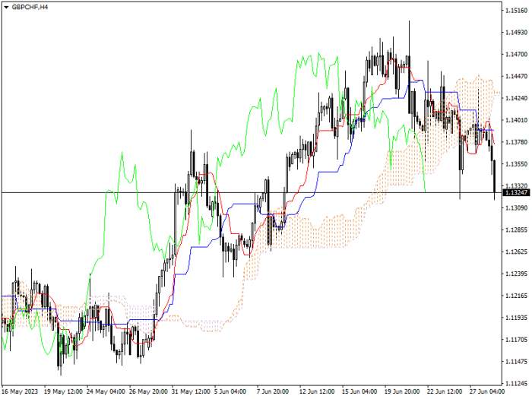Click the 5 Jun 04:00 time label
Viewport: 532px width, 399px height.
[230, 391]
